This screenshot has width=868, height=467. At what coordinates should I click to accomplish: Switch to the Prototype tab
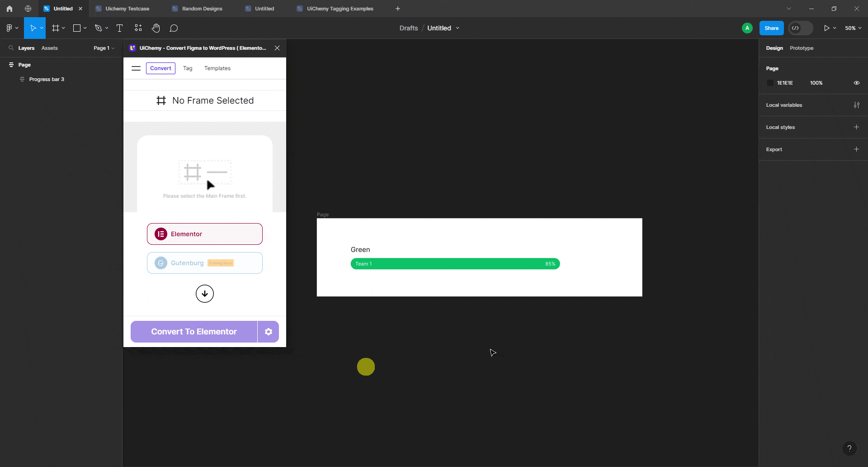[801, 48]
